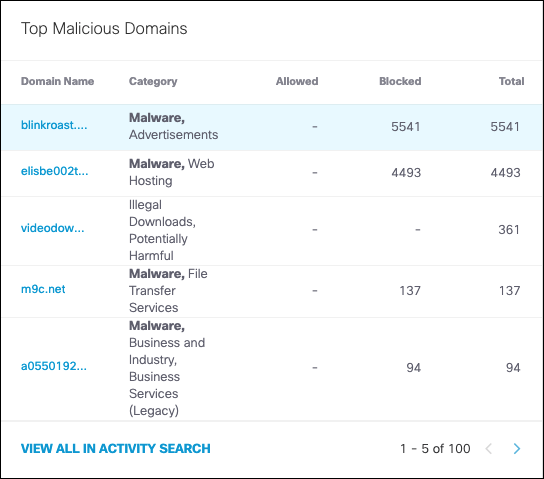Viewport: 544px width, 479px height.
Task: Select the blocked count 5541 cell
Action: coord(406,127)
